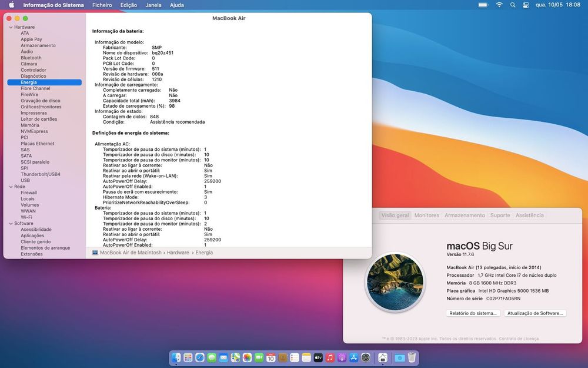Select Bluetooth in the sidebar

[x=31, y=58]
